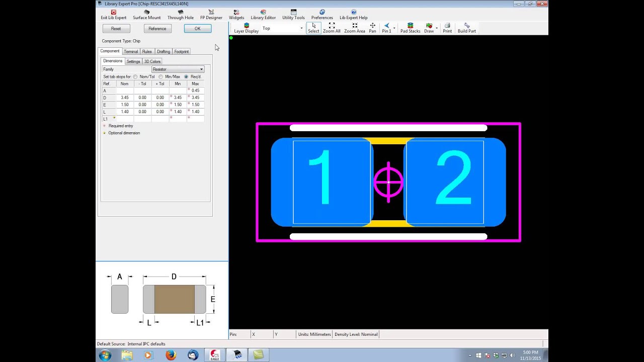Click the plus Tol field for row E
Viewport: 644px width, 362px height.
coord(160,105)
